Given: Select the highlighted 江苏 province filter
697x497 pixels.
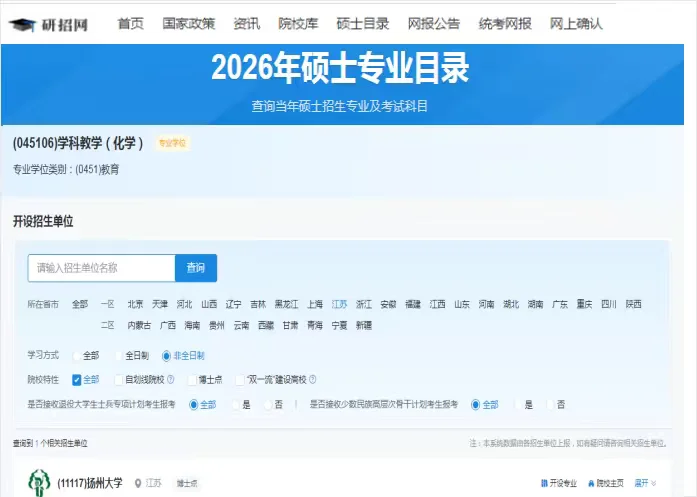Looking at the screenshot, I should click(339, 305).
